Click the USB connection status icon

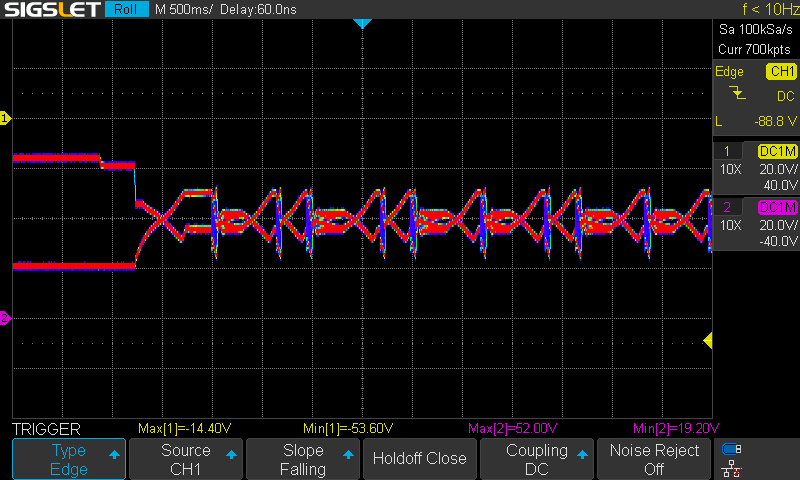pos(732,449)
